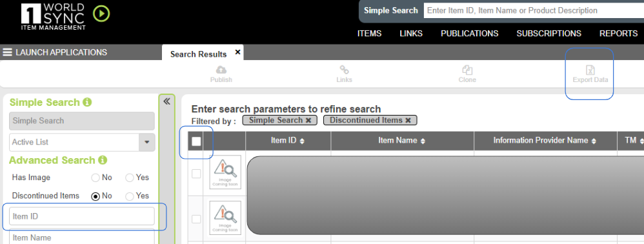The image size is (644, 244).
Task: Open the Launch Applications hamburger menu
Action: coord(7,52)
